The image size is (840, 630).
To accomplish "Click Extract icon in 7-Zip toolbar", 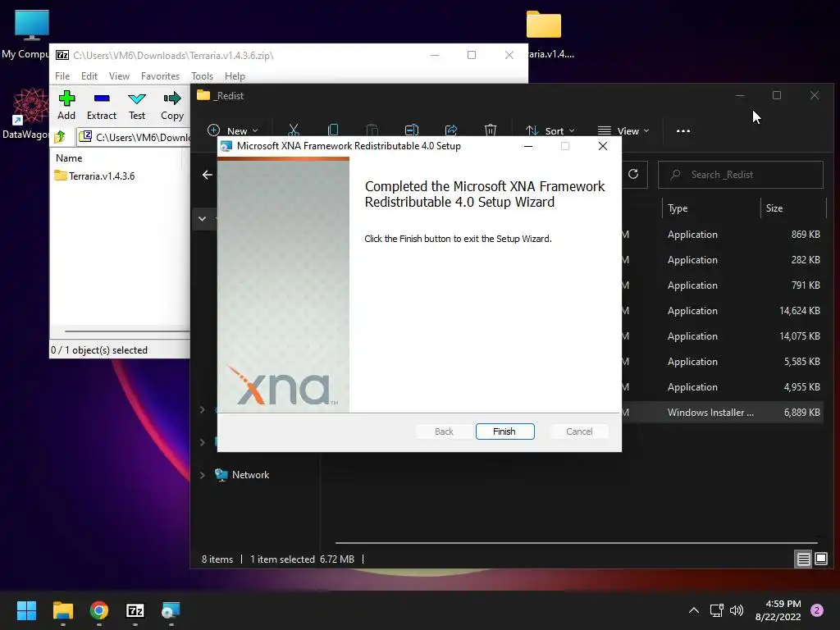I will click(101, 105).
